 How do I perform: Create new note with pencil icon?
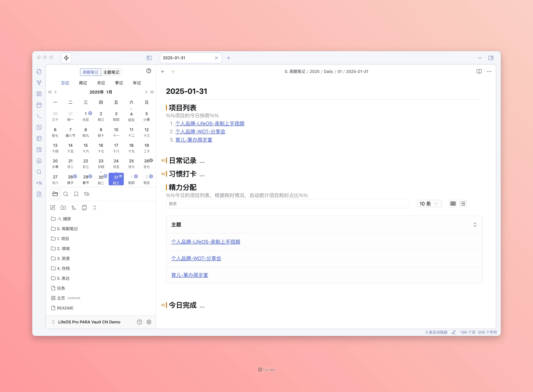(53, 208)
